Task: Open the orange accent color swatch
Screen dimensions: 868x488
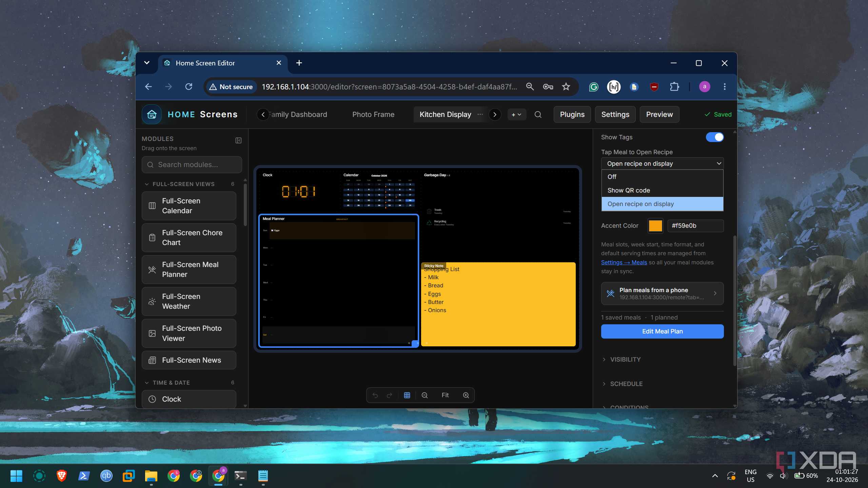Action: tap(655, 226)
